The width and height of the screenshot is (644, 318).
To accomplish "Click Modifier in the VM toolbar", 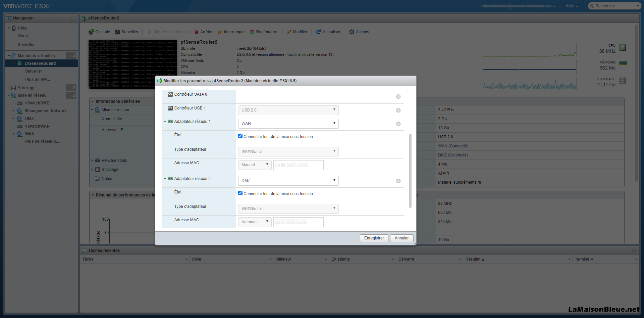I will (297, 32).
